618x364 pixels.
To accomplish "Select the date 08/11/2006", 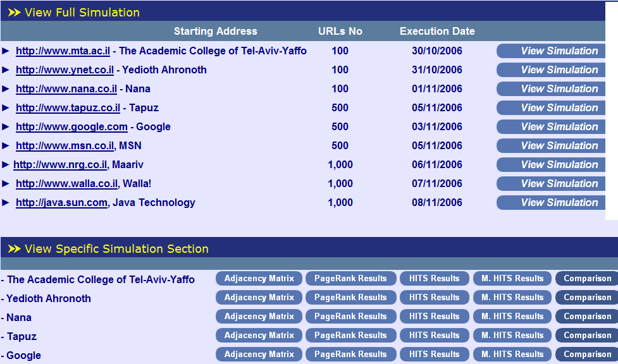I will coord(437,202).
